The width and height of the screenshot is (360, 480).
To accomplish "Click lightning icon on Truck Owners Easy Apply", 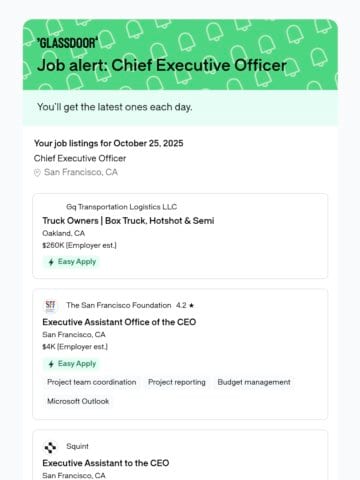I will click(x=51, y=262).
